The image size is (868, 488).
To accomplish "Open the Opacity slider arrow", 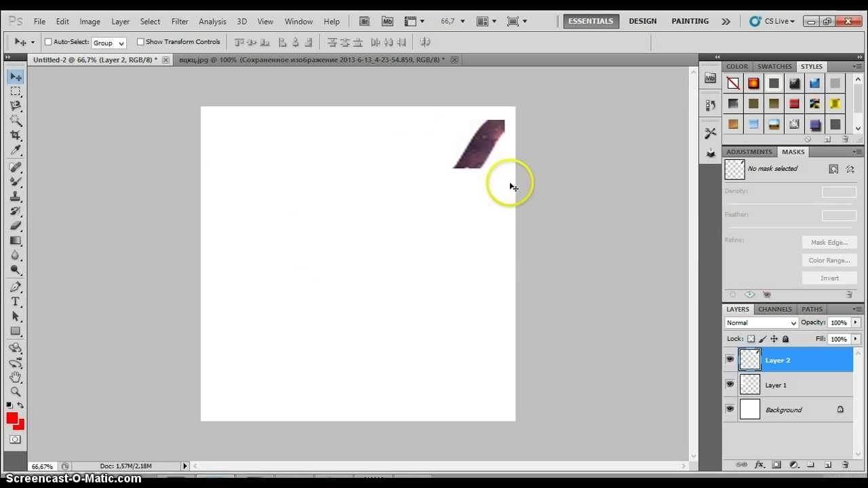I will [x=855, y=323].
